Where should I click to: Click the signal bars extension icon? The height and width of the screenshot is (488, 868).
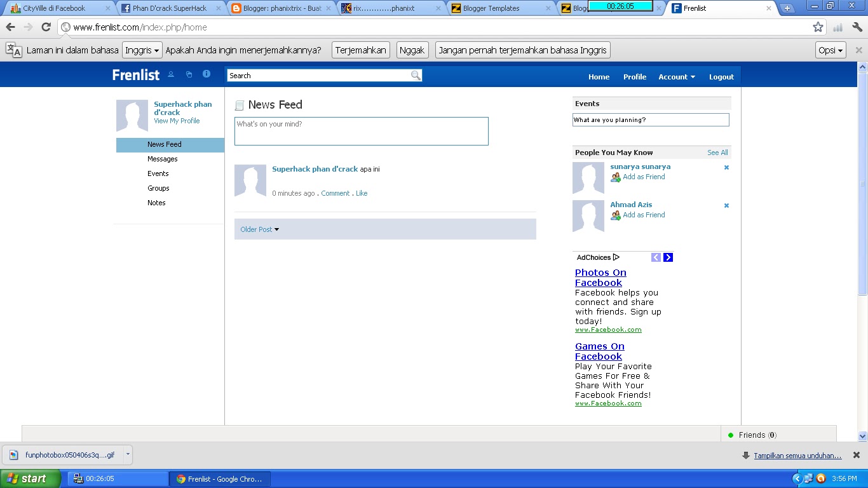pyautogui.click(x=837, y=27)
